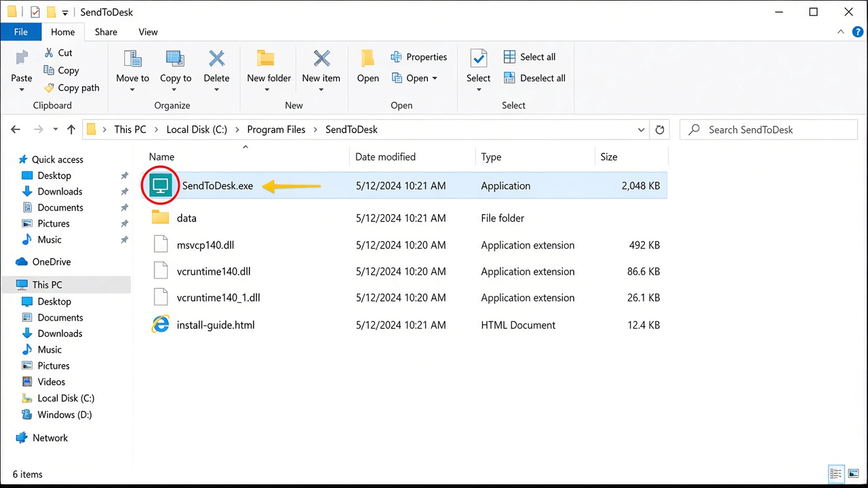The width and height of the screenshot is (868, 488).
Task: Open the File menu tab
Action: [21, 32]
